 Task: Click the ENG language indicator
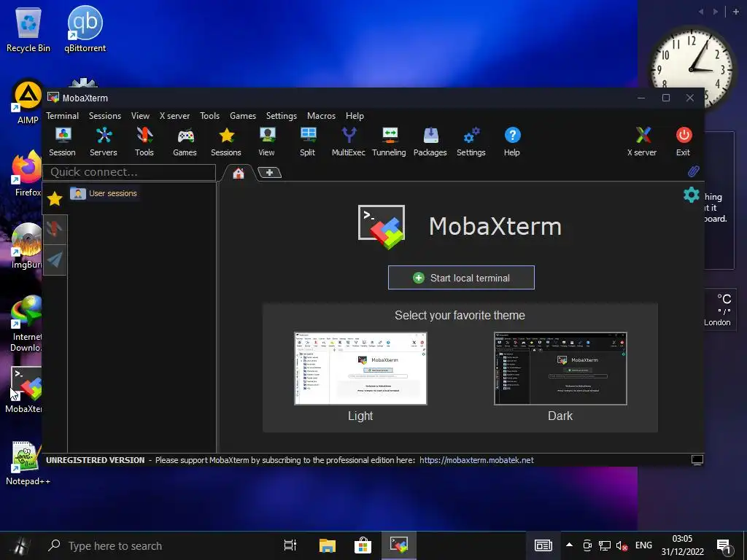[x=643, y=545]
